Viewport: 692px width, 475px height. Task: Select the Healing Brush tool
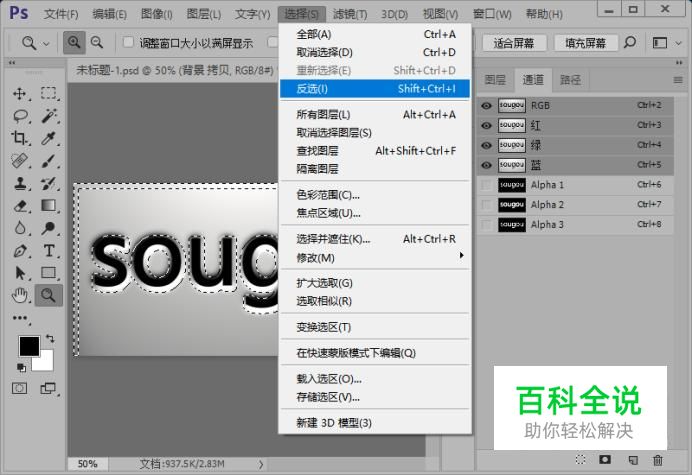pyautogui.click(x=19, y=161)
